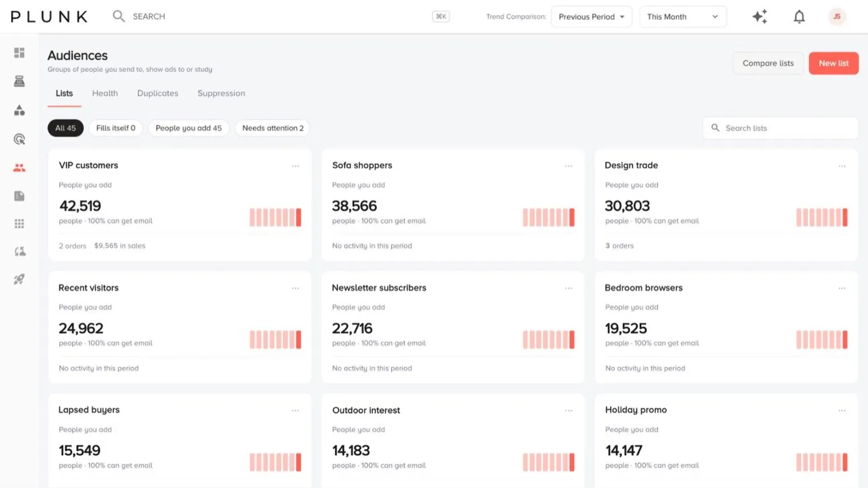868x488 pixels.
Task: Click the cash register sidebar icon
Action: pos(19,81)
